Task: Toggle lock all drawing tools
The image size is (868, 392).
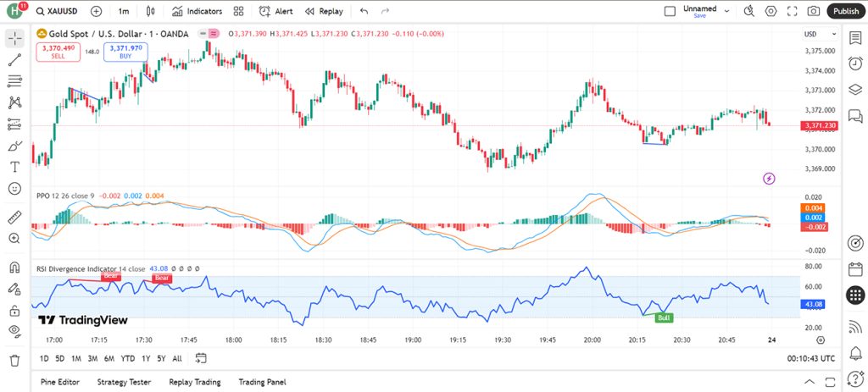Action: tap(15, 311)
